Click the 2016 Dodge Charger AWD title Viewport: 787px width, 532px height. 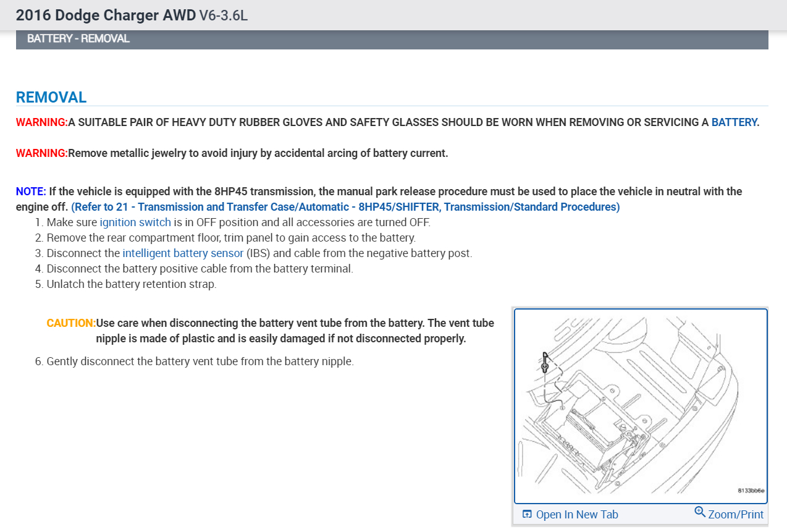[106, 15]
